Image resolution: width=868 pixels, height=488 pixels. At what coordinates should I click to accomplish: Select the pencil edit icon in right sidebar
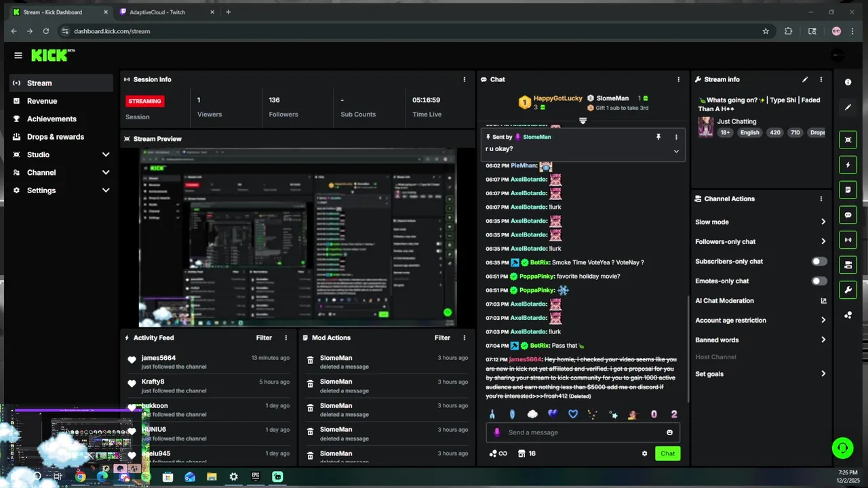pos(848,107)
